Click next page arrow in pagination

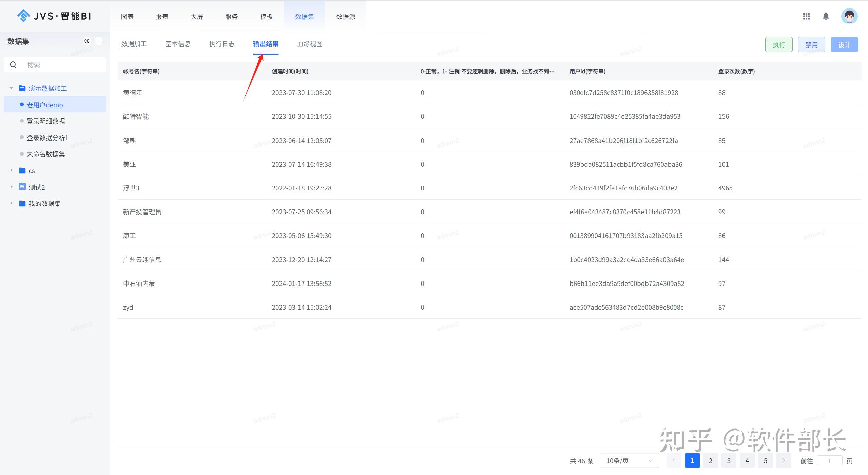[x=784, y=460]
